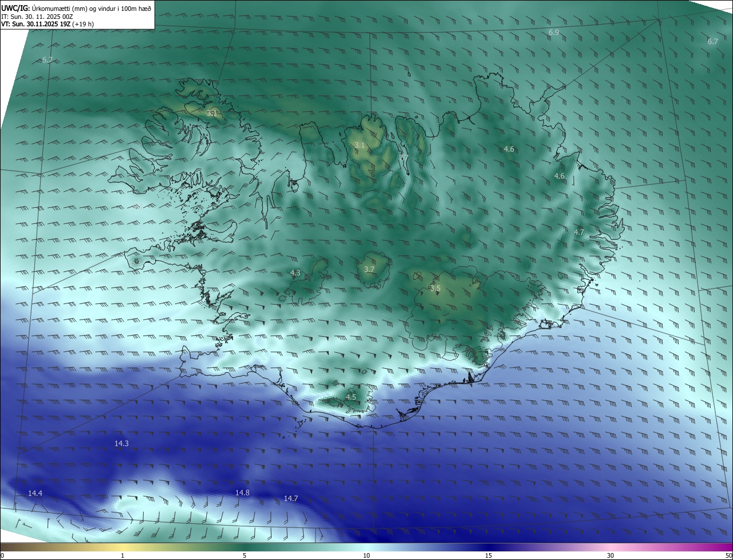Viewport: 733px width, 560px height.
Task: Click the 14.4 value near the lower-left edge
Action: [35, 493]
